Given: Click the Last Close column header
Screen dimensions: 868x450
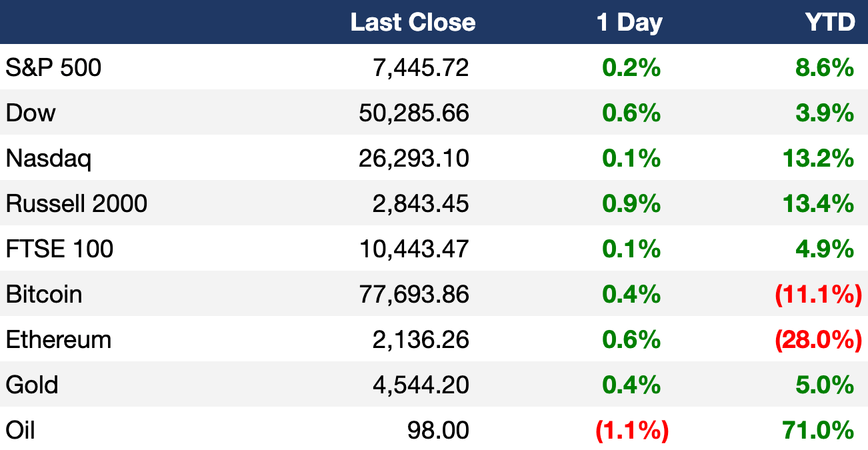Looking at the screenshot, I should pos(413,22).
